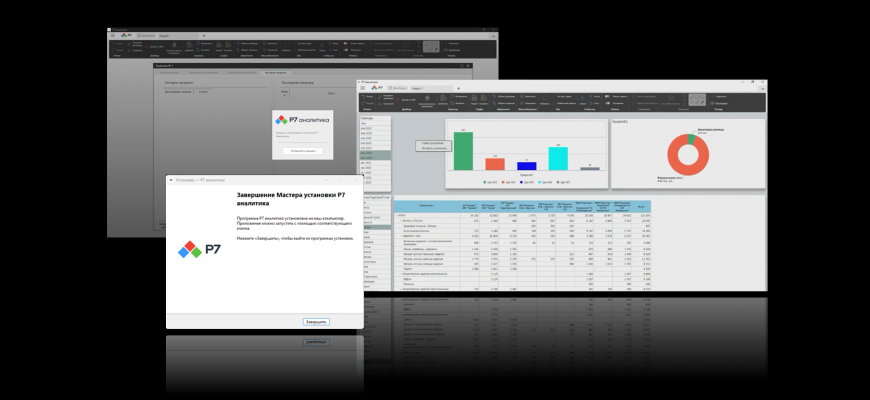Click the highlighted drawing tools palette in the front ribbon
Screen dimensions: 870x400
pos(698,100)
